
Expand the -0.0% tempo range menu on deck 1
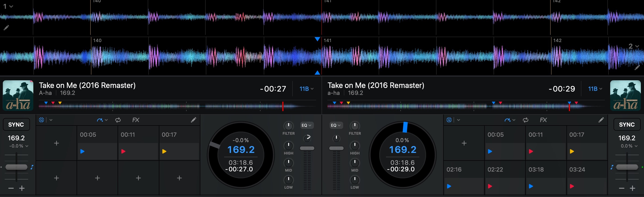[x=18, y=146]
